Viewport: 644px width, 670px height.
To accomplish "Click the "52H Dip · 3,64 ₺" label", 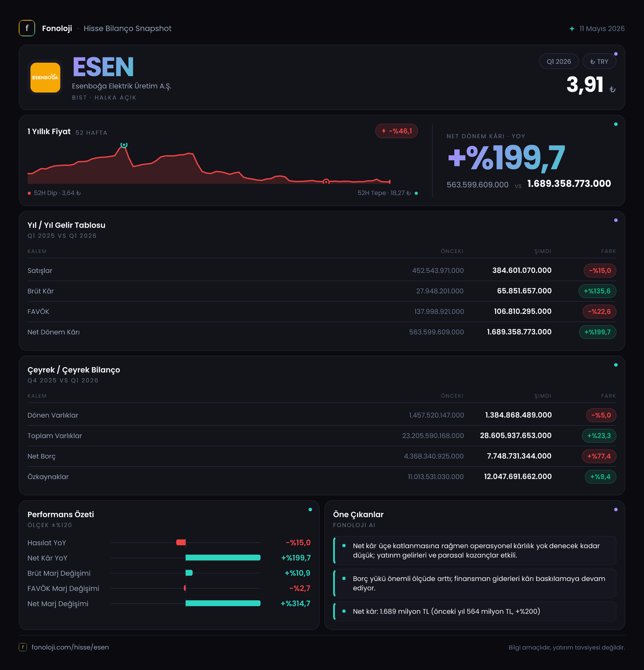I will tap(54, 193).
